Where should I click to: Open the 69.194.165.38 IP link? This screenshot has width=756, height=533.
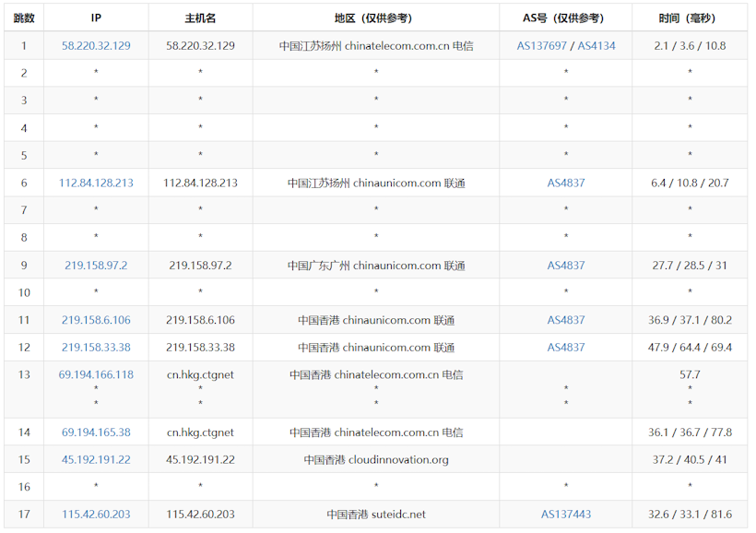click(96, 432)
